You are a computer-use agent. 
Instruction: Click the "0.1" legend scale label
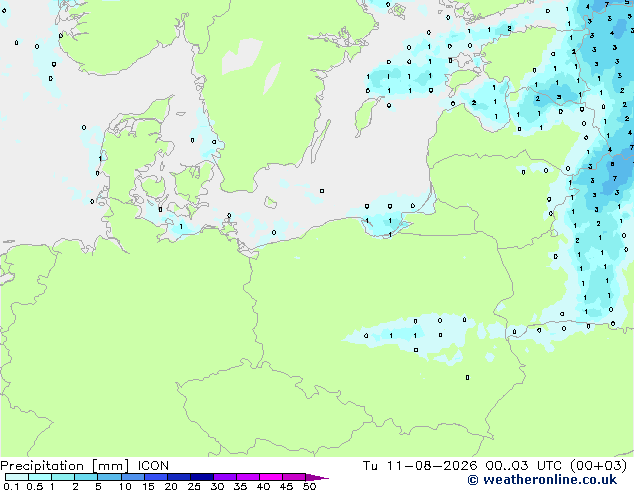pyautogui.click(x=11, y=486)
